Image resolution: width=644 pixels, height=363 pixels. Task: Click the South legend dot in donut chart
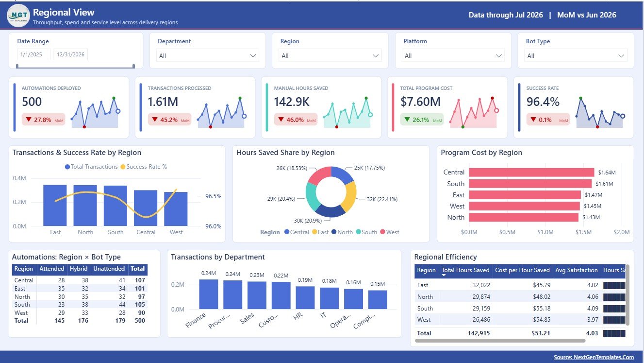(358, 232)
